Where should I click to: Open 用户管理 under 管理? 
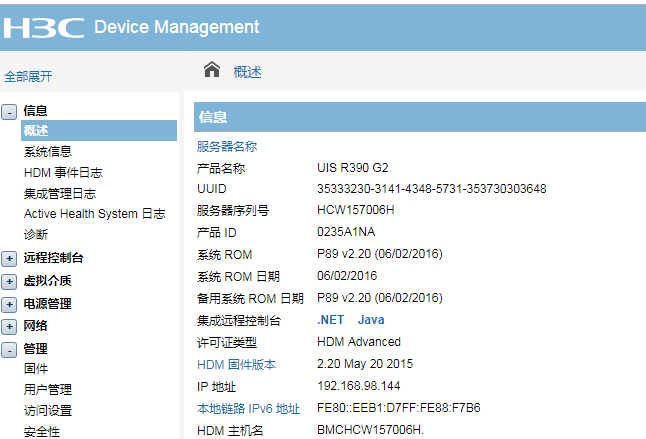tap(48, 390)
